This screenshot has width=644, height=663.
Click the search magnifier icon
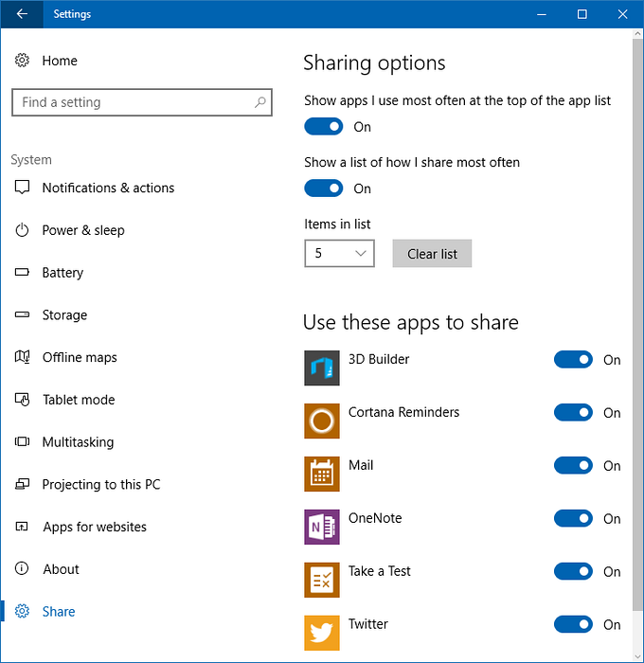260,102
